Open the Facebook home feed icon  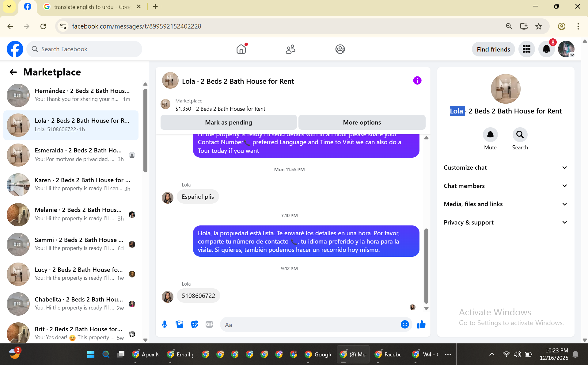click(241, 49)
